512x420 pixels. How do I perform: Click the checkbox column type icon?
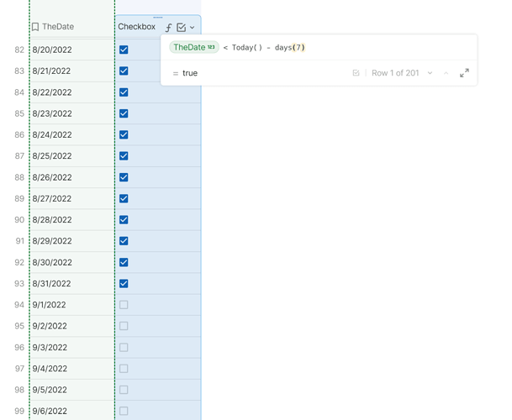tap(182, 28)
